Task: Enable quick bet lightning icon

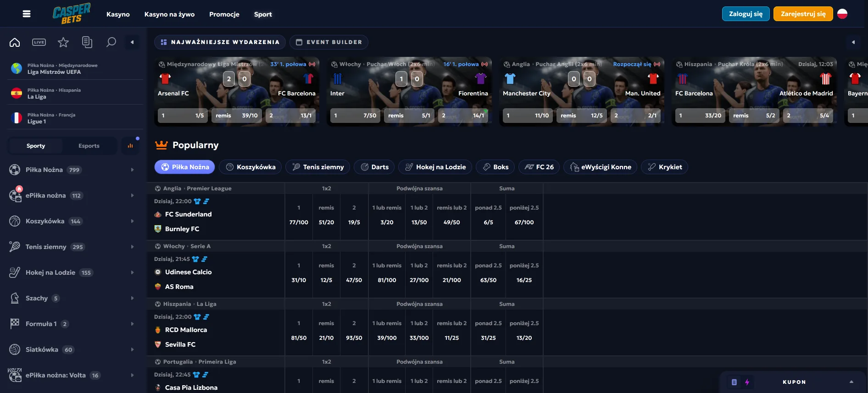Action: point(747,382)
